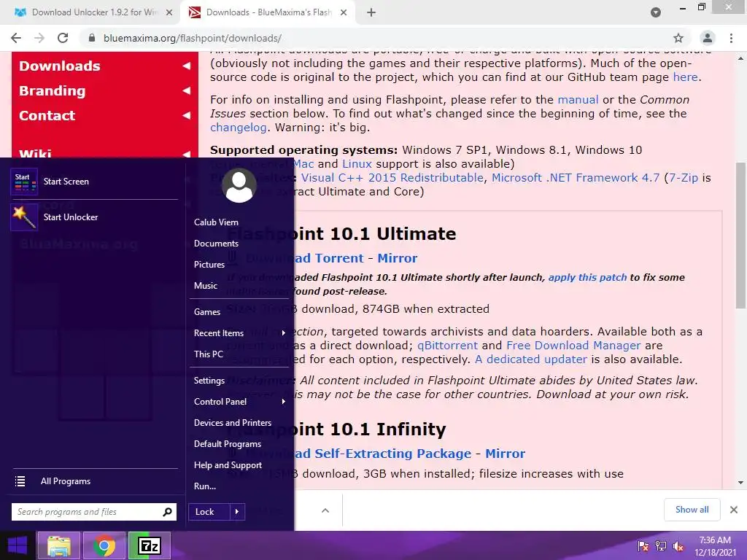The height and width of the screenshot is (560, 747).
Task: Open Action Center flag in system tray
Action: 643,546
